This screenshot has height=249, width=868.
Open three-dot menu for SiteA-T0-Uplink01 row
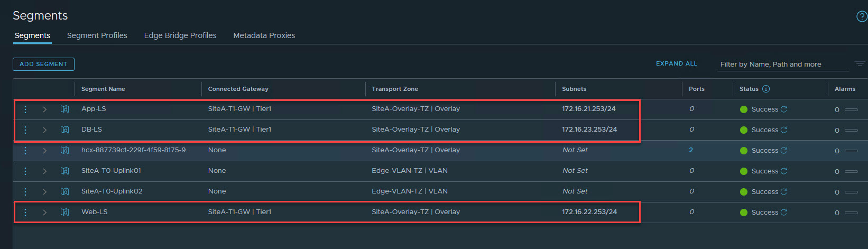(x=25, y=171)
